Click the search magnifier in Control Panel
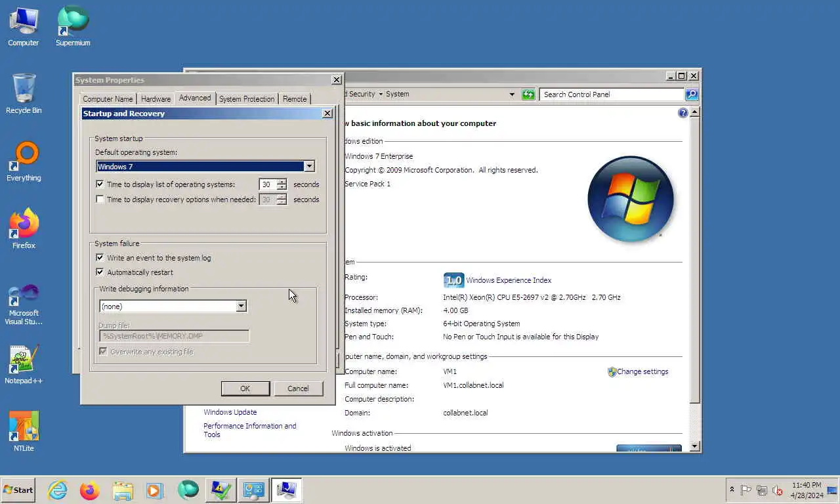Image resolution: width=840 pixels, height=504 pixels. (692, 94)
